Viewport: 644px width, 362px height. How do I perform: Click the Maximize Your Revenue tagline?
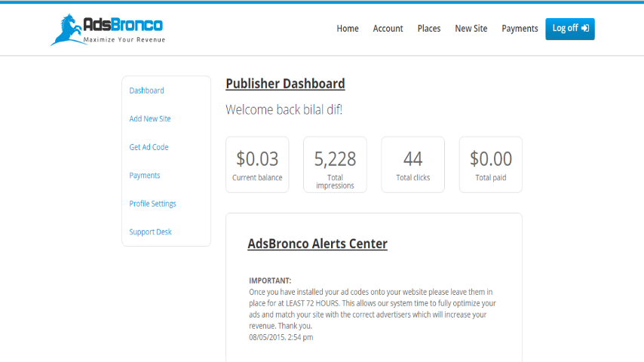pos(124,40)
